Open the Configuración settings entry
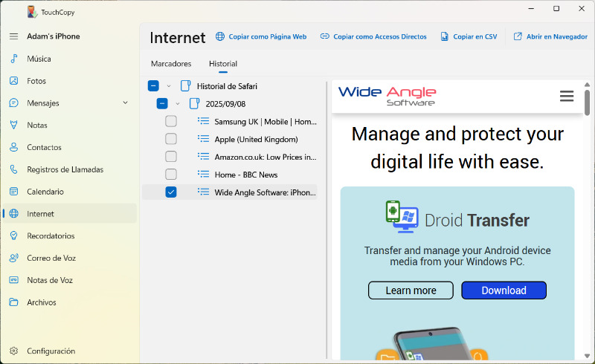The height and width of the screenshot is (364, 595). [70, 351]
